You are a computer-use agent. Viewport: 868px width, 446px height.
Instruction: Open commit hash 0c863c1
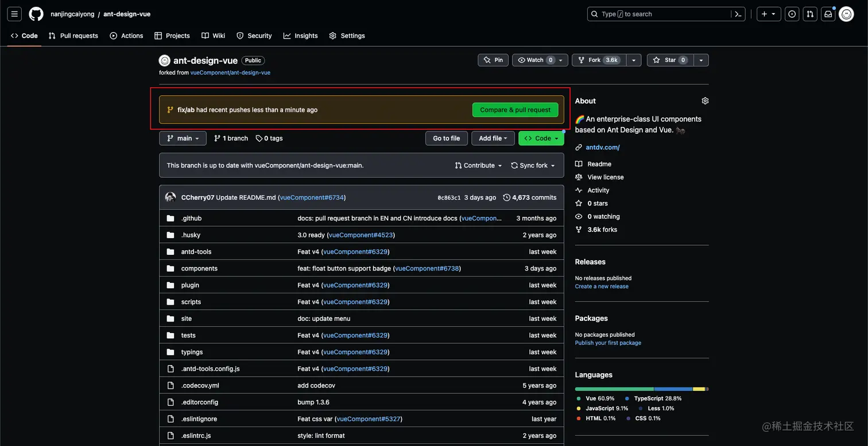coord(449,197)
